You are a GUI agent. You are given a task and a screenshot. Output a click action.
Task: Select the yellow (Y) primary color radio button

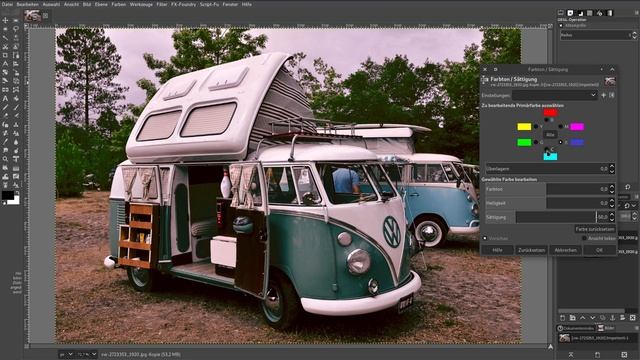click(x=536, y=127)
